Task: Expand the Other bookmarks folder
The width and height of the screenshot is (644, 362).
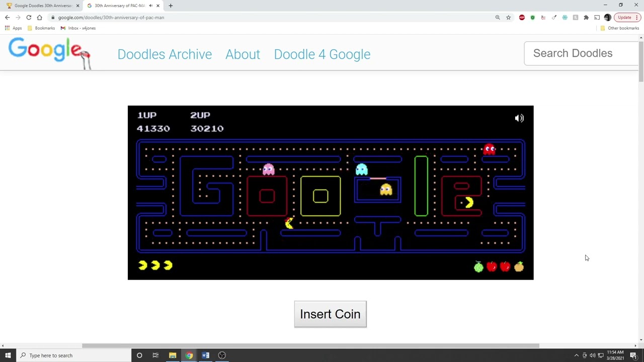Action: pos(619,28)
